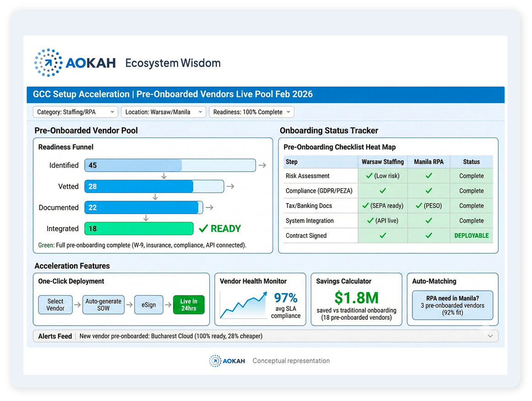Click the Documented 22 progress bar
The image size is (532, 401).
(144, 207)
